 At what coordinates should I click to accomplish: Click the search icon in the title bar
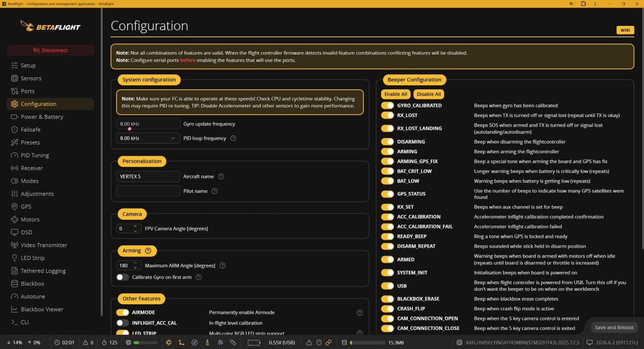point(571,4)
